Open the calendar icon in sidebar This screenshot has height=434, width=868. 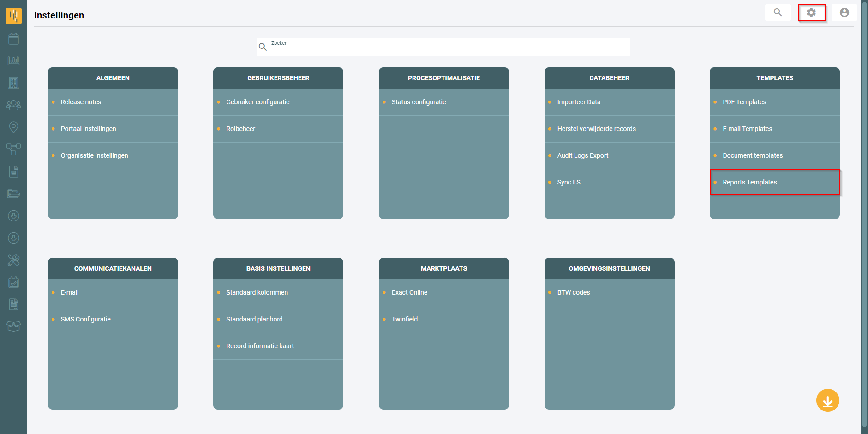pos(13,39)
